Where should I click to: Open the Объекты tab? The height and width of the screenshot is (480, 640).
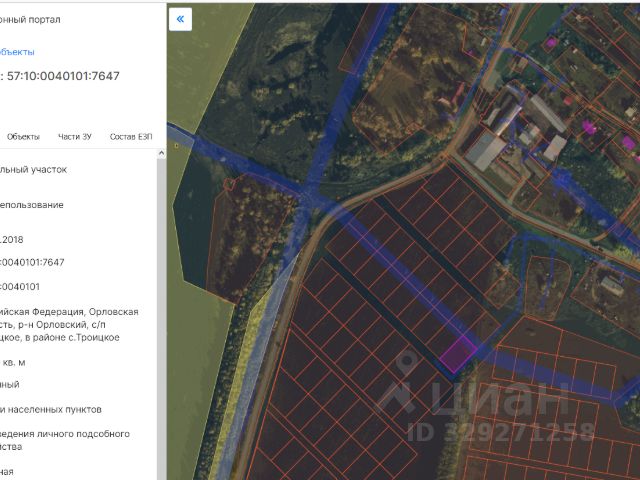(x=23, y=137)
